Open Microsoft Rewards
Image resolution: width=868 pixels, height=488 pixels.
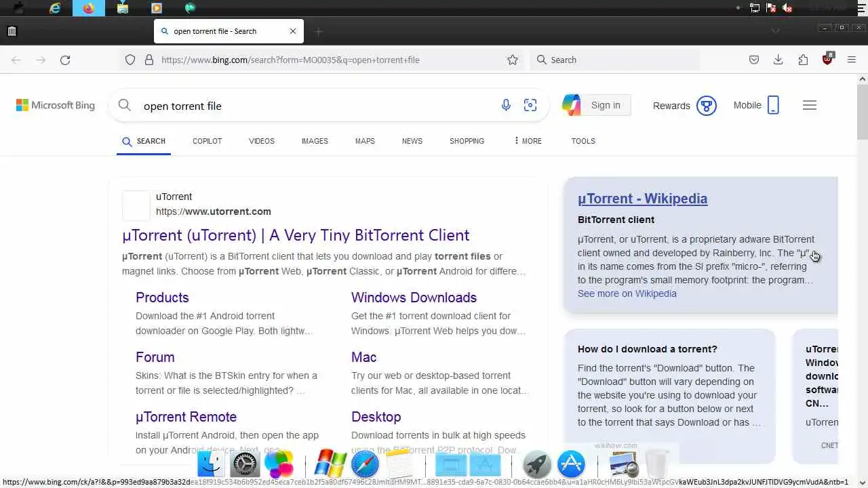(685, 106)
